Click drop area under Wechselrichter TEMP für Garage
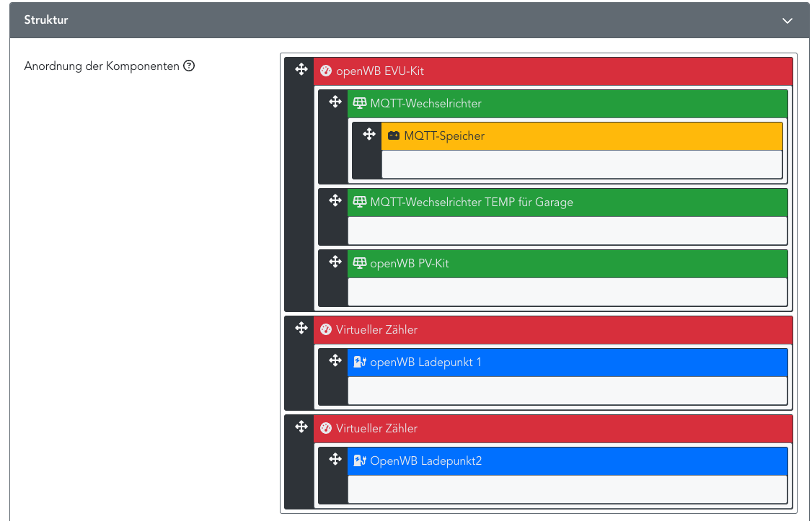This screenshot has width=812, height=521. pos(568,230)
